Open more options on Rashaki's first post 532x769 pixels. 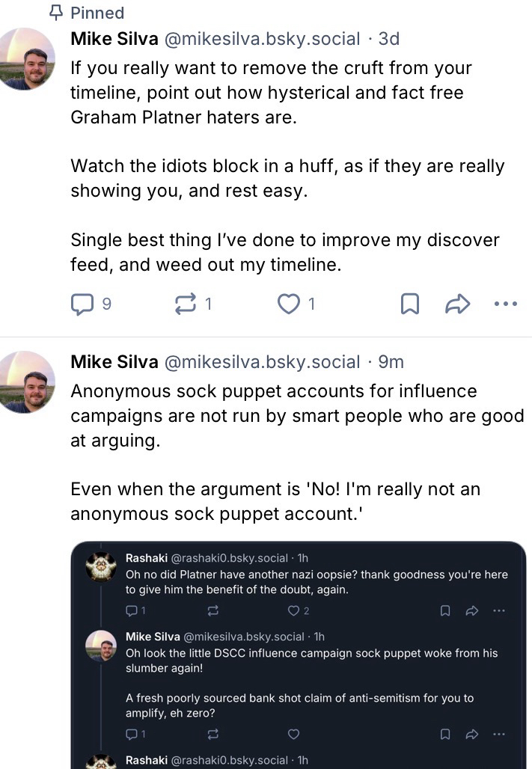(x=499, y=611)
